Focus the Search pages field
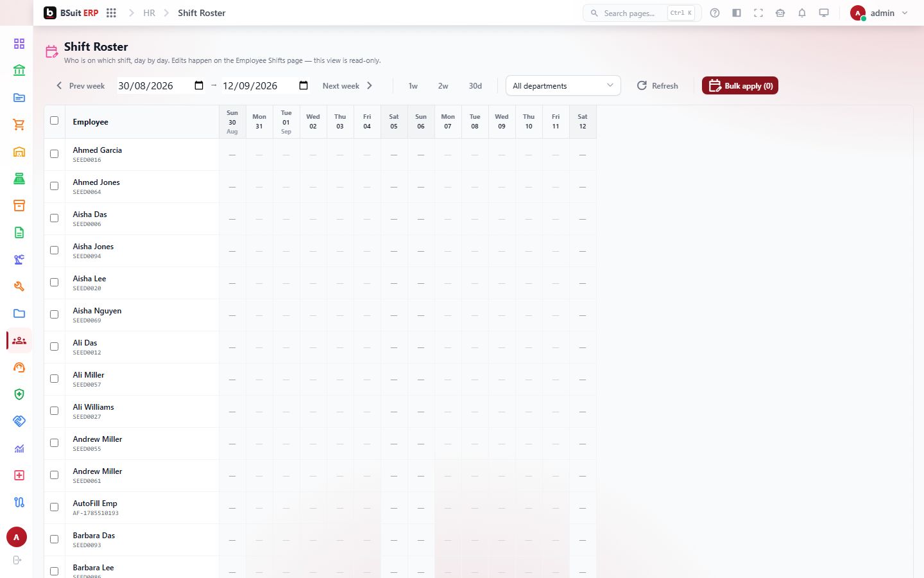This screenshot has height=578, width=924. (x=642, y=13)
